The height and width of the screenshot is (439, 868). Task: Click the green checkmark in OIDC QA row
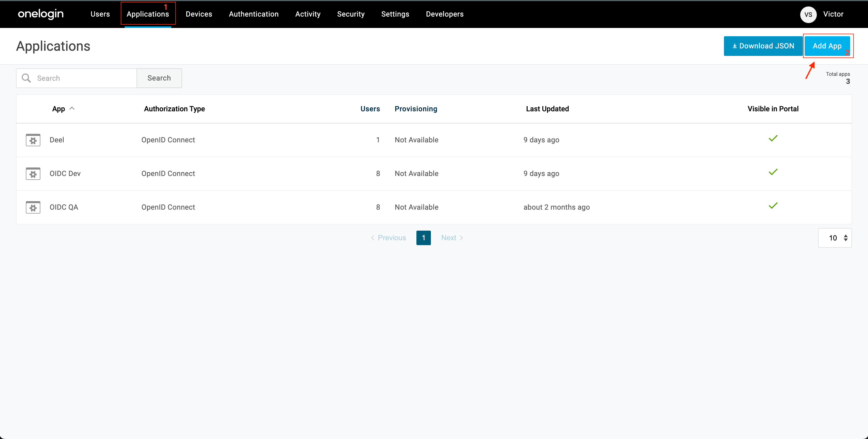773,206
